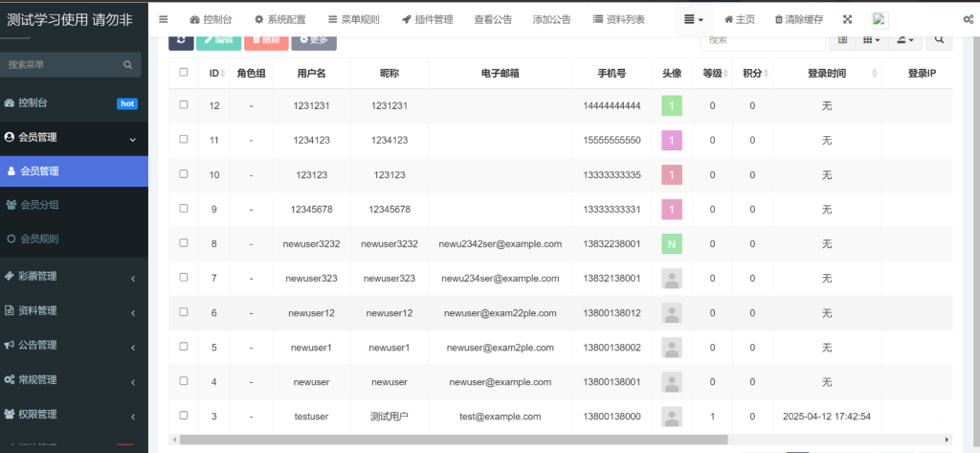The height and width of the screenshot is (453, 980).
Task: Check the row checkbox for ID 10
Action: point(184,174)
